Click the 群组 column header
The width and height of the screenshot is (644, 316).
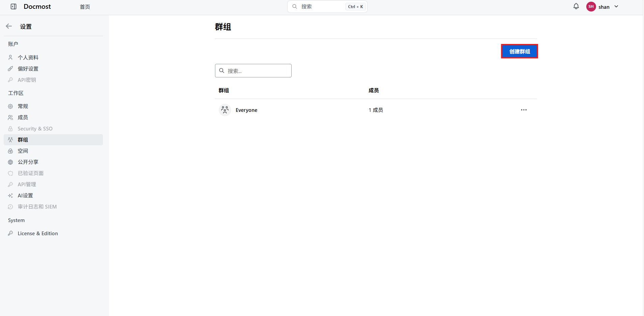pyautogui.click(x=224, y=90)
